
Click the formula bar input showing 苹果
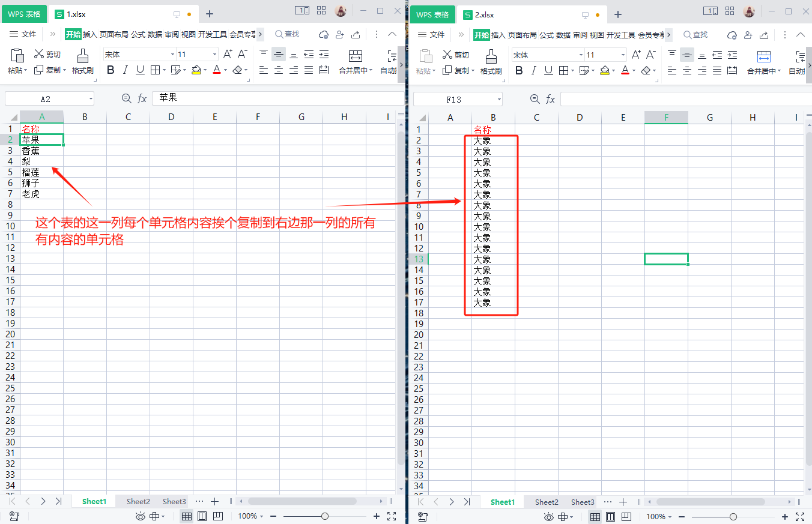[276, 98]
